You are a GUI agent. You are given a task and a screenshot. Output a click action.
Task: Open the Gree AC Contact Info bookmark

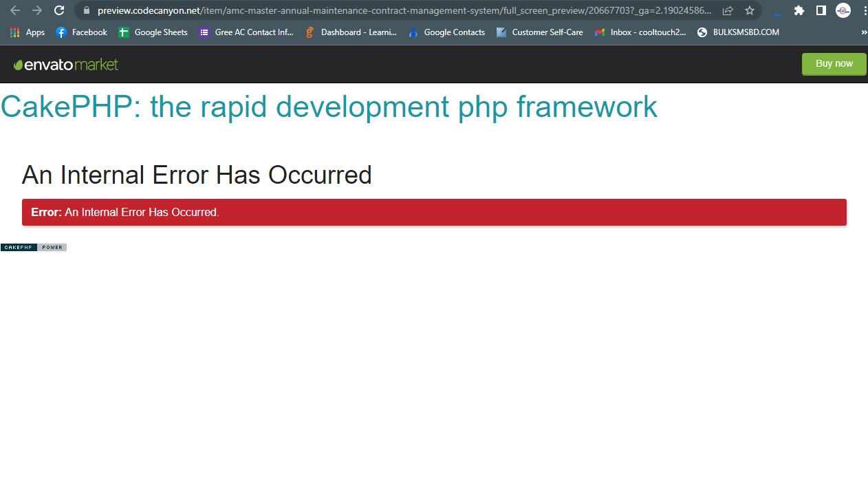point(246,32)
